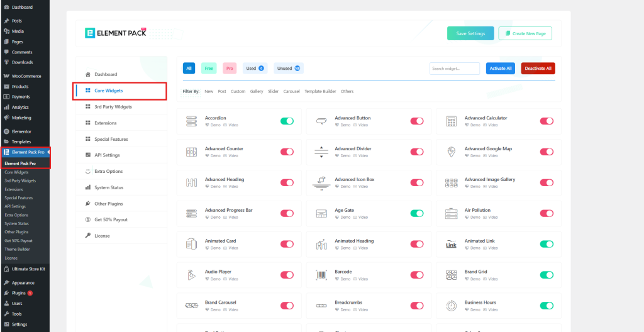The image size is (644, 332).
Task: Click the Business Hours clock icon
Action: (x=451, y=306)
